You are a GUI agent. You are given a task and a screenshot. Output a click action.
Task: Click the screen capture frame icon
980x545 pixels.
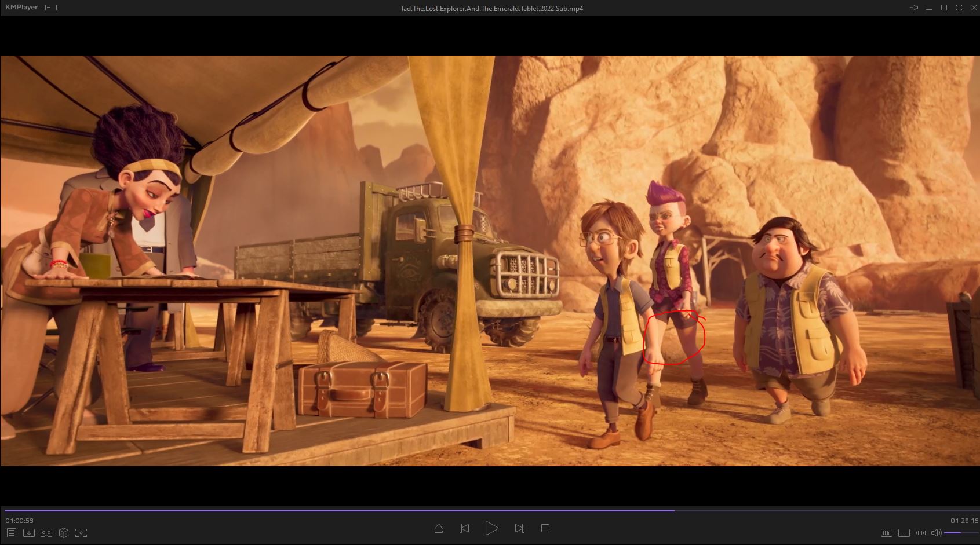coord(81,533)
